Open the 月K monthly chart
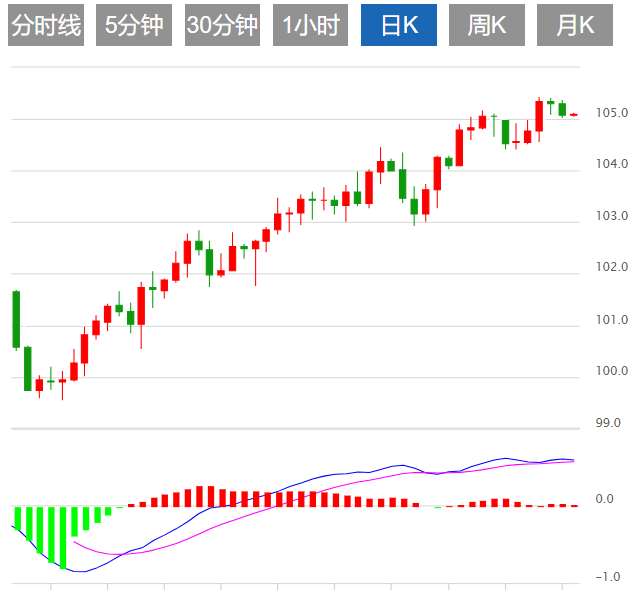Viewport: 633px width, 590px height. point(575,26)
